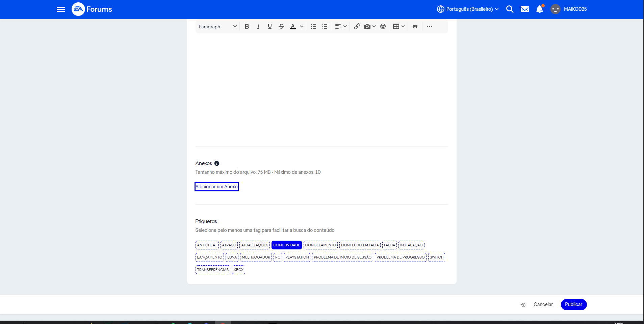
Task: Open the Paragraph style dropdown
Action: tap(217, 27)
